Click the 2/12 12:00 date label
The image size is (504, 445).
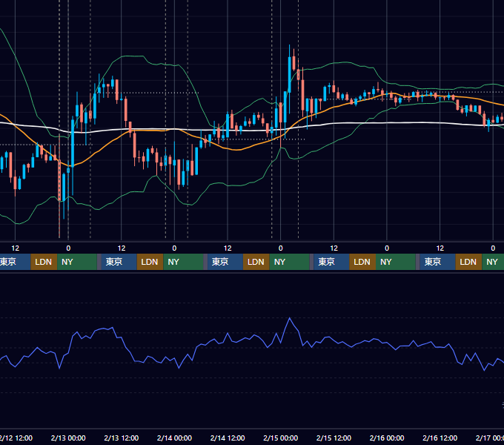(16, 438)
